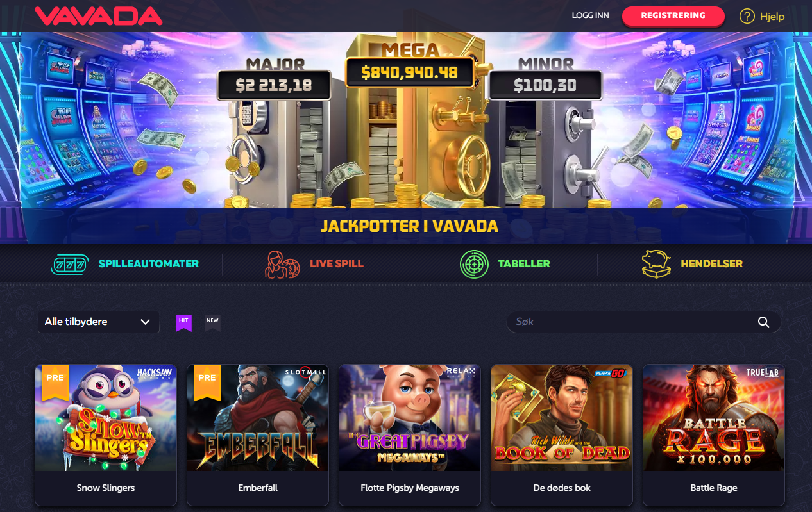Expand the provider list chevron arrow
Image resolution: width=812 pixels, height=512 pixels.
click(x=145, y=322)
